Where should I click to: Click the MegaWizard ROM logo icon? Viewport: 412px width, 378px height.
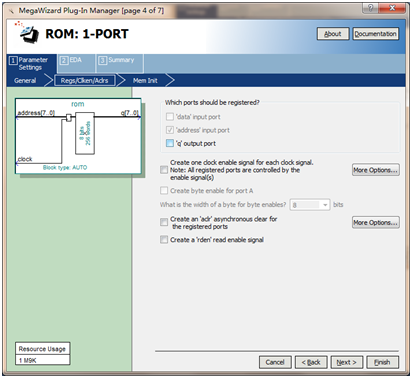27,32
